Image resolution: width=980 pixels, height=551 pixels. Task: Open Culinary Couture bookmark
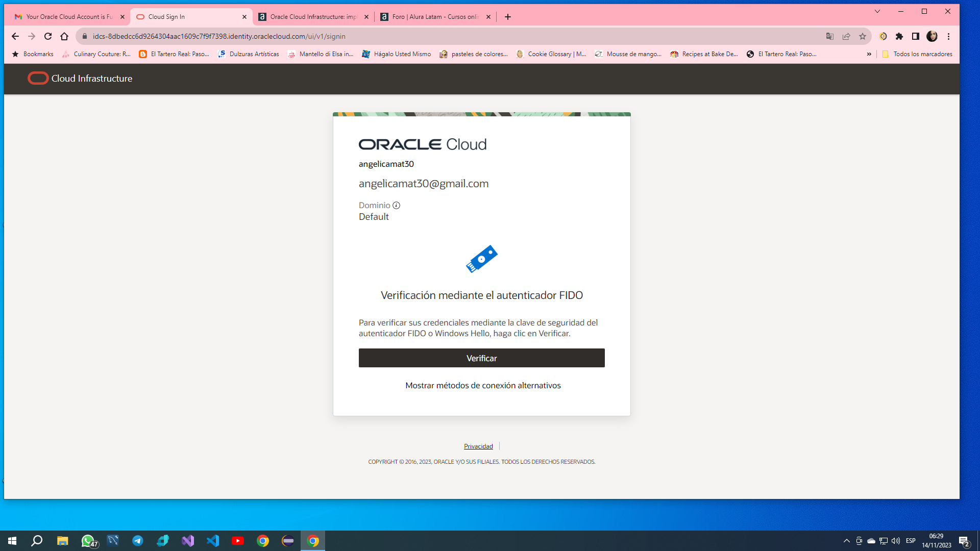point(96,54)
